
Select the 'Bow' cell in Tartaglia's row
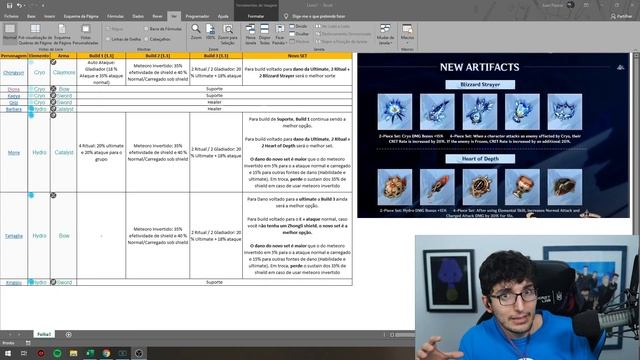(x=64, y=236)
